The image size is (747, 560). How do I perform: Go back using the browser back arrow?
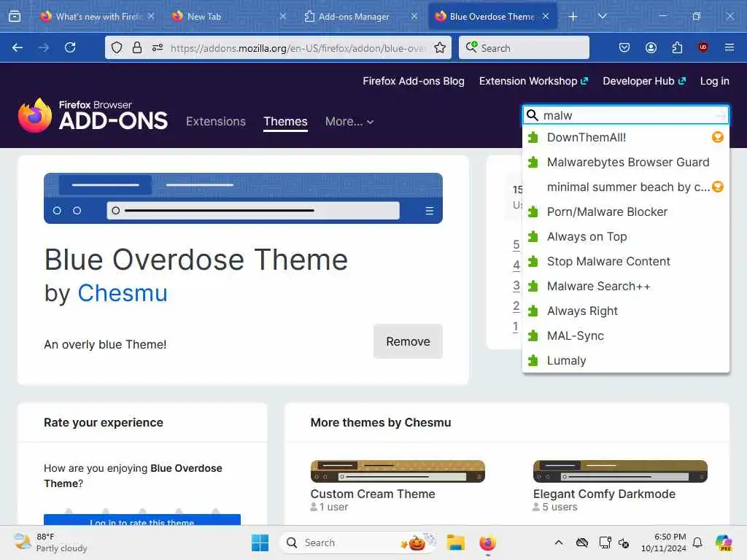(x=18, y=47)
